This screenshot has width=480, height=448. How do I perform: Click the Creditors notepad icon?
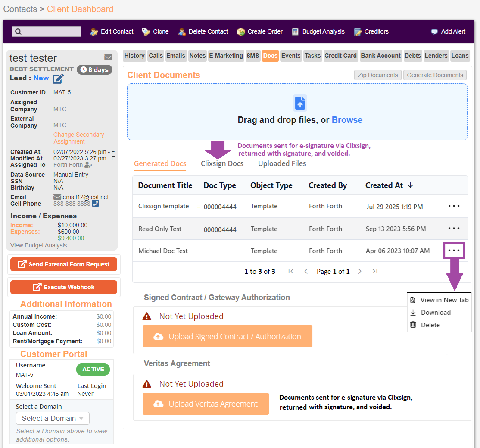pos(358,31)
